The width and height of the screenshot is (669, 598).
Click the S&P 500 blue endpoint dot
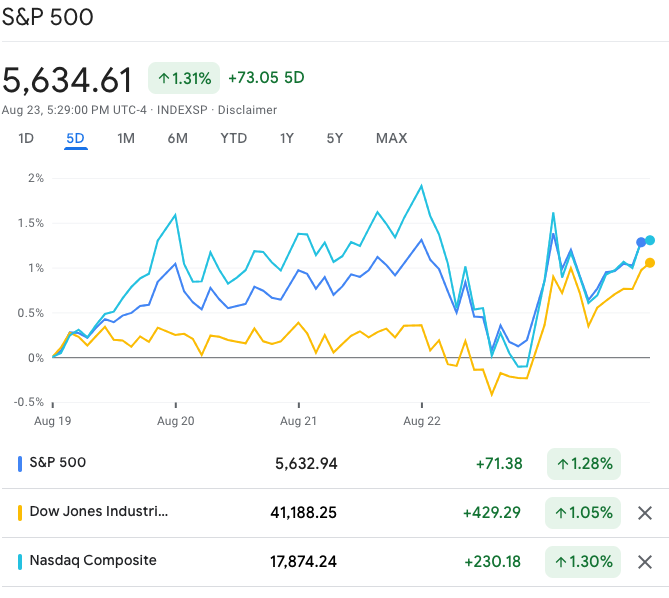641,242
